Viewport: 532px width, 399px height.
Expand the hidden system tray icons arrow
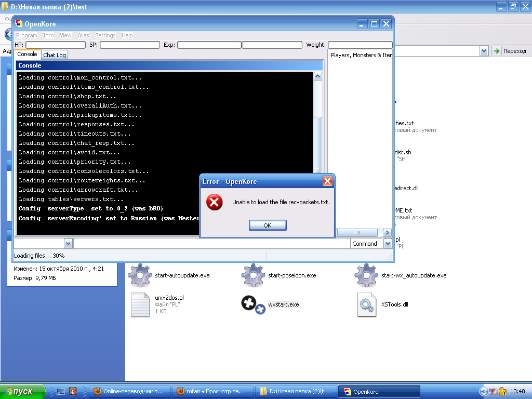pos(483,392)
